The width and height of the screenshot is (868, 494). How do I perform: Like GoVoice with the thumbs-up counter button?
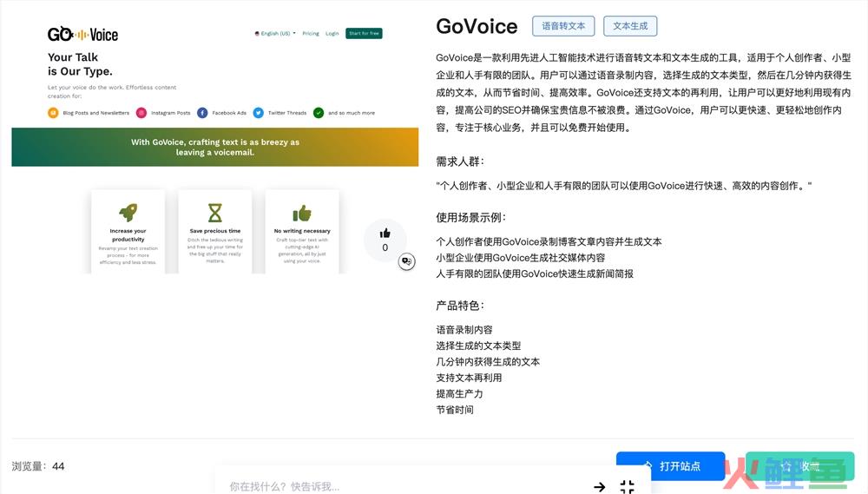(385, 240)
